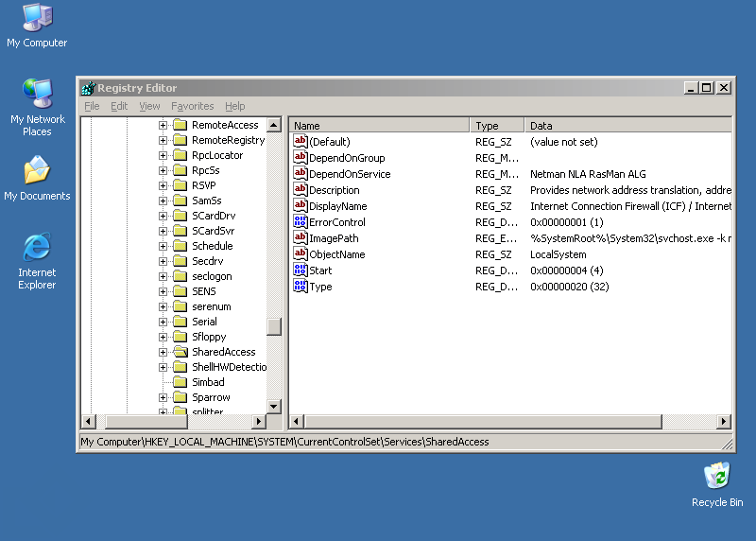Expand the SCardSvr key
Viewport: 756px width, 541px height.
tap(163, 231)
